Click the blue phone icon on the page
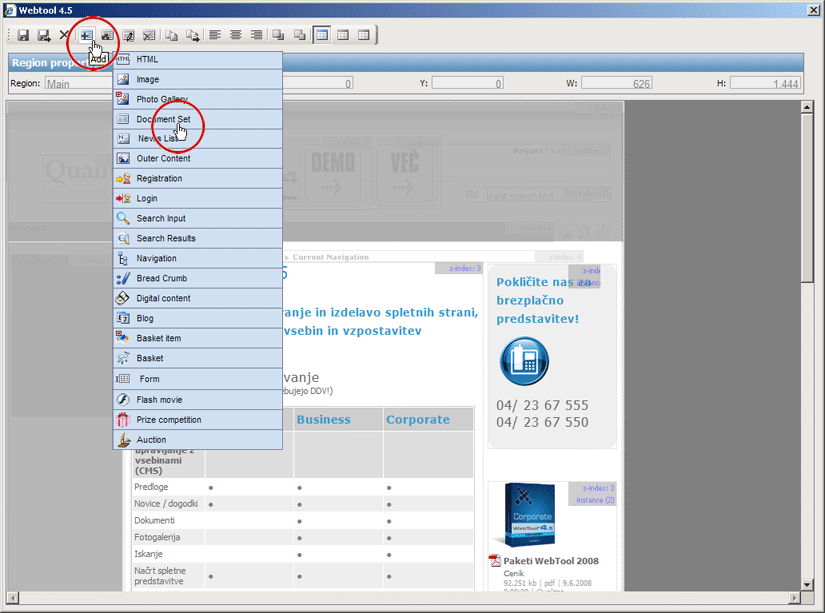825x613 pixels. [x=524, y=361]
